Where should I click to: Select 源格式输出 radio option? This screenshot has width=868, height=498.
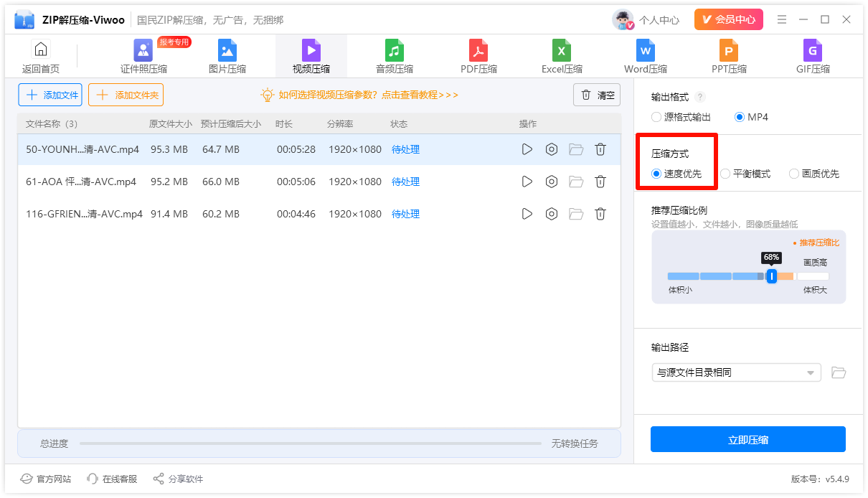681,117
